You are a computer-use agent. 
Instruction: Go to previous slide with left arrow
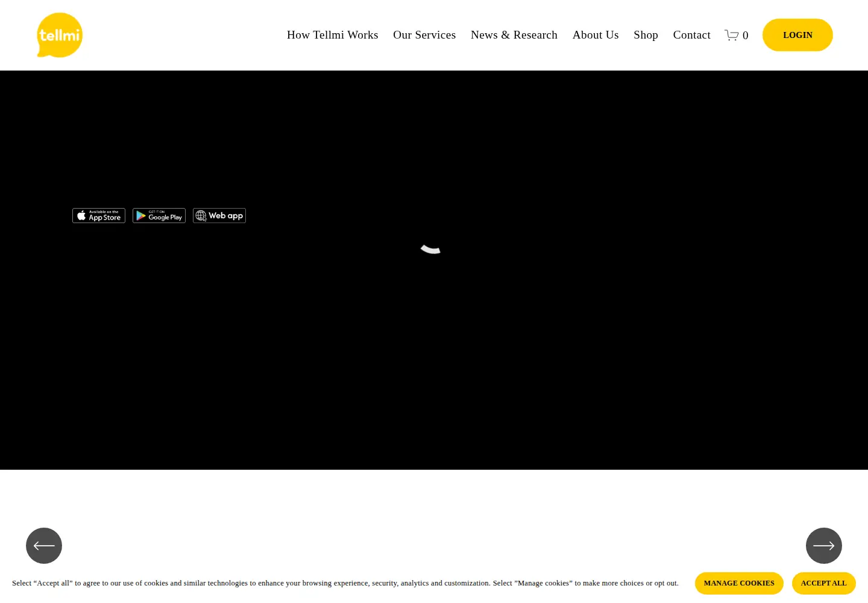44,546
